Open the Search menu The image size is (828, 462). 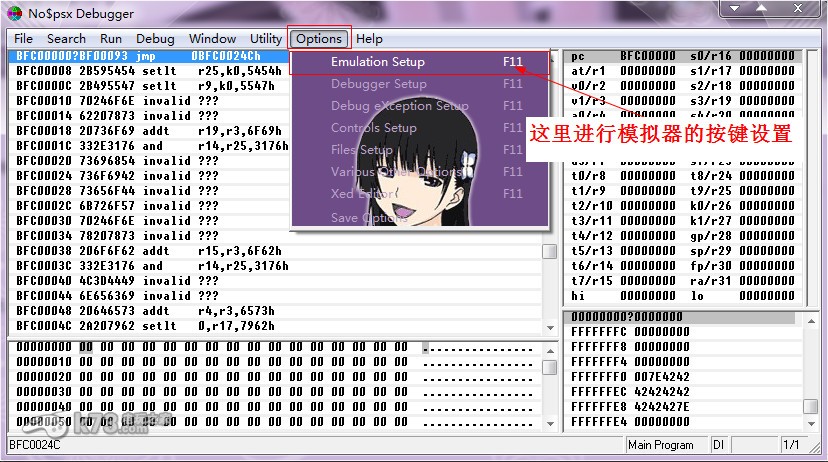66,39
